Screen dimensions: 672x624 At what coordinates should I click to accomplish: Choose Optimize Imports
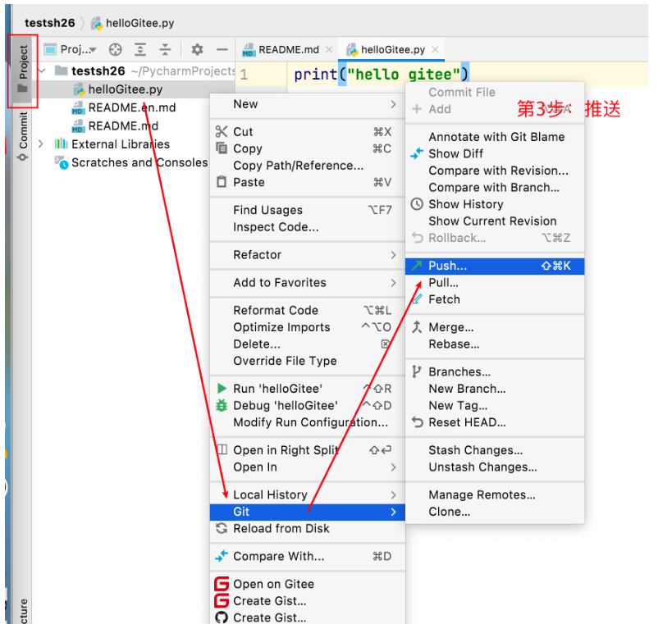click(x=308, y=327)
